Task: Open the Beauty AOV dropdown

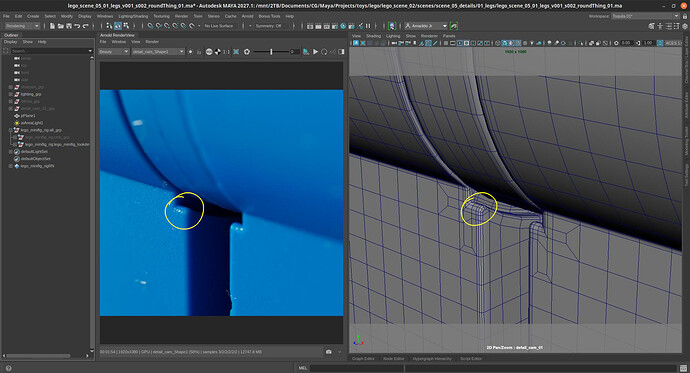Action: coord(114,52)
